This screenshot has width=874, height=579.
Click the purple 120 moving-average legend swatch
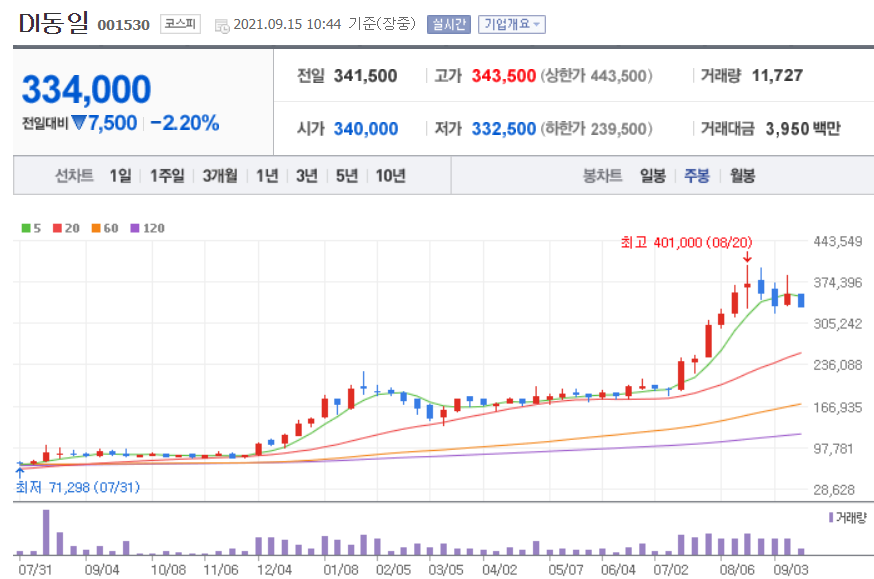pos(134,228)
